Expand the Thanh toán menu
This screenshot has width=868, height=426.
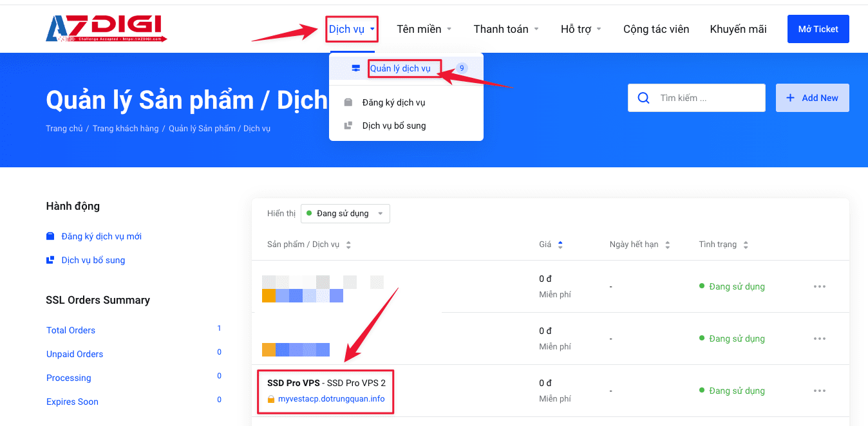coord(505,29)
